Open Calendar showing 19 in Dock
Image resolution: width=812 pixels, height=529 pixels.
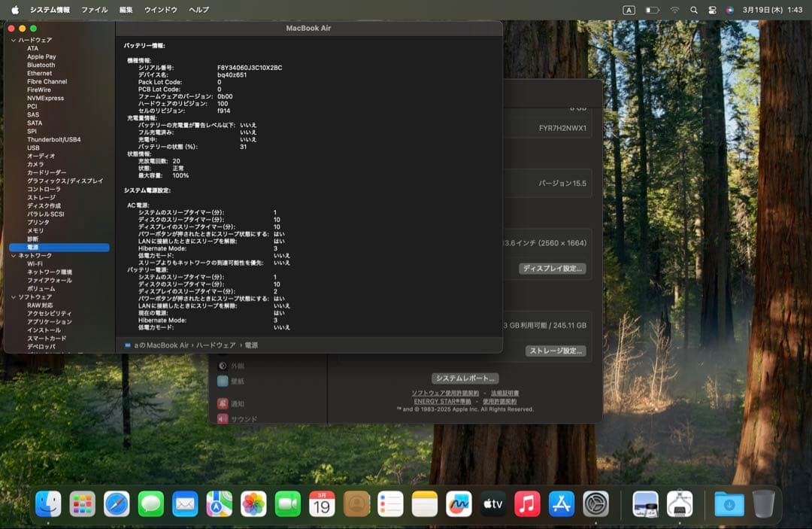click(322, 503)
